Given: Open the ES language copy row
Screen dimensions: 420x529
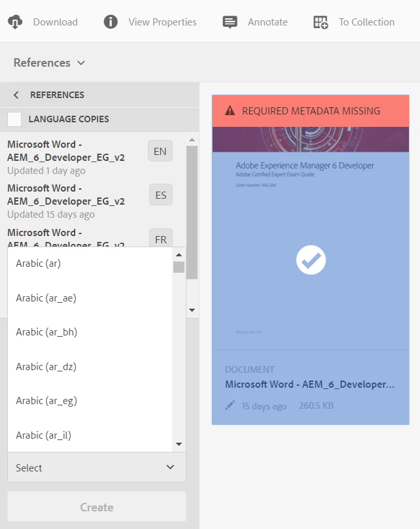Looking at the screenshot, I should [91, 201].
